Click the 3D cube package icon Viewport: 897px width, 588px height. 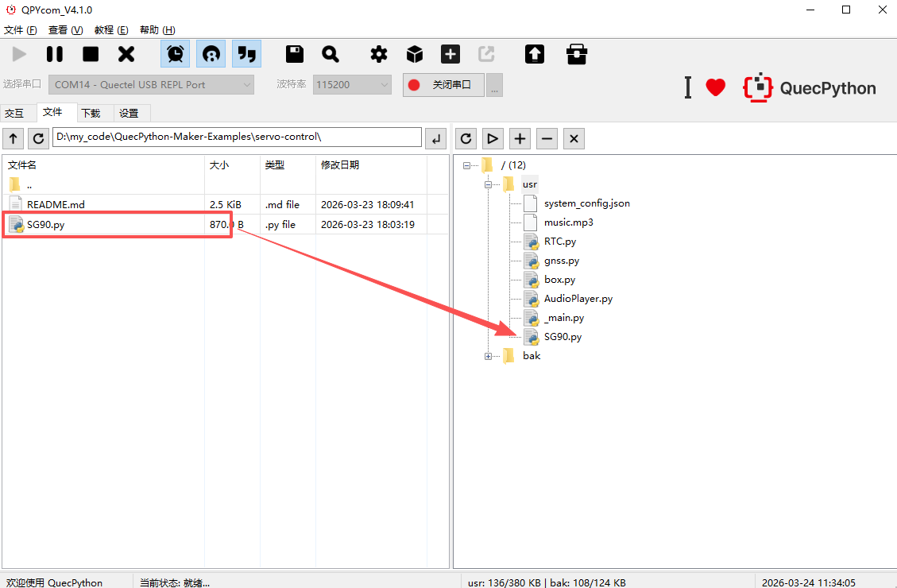[x=415, y=54]
